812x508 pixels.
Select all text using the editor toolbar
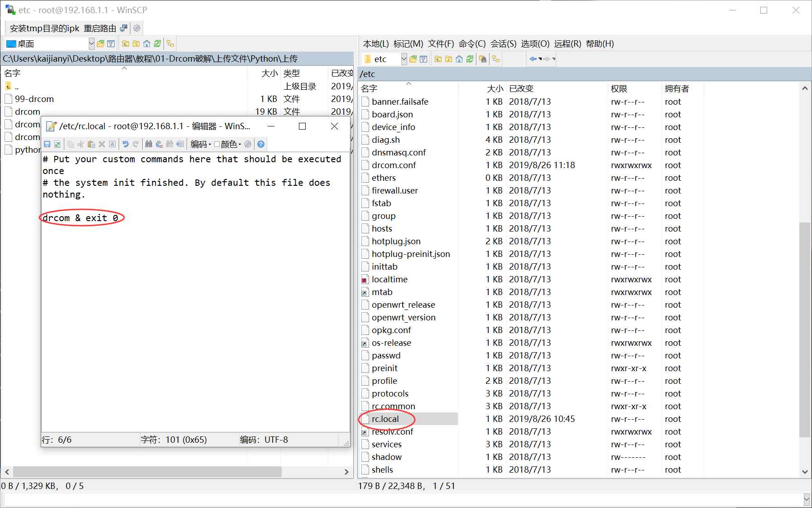point(112,144)
